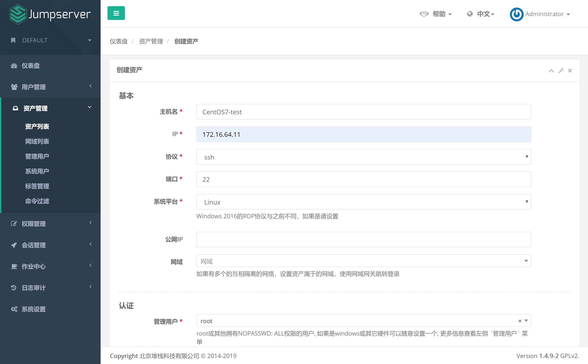The height and width of the screenshot is (364, 588).
Task: Click the history icon beside 日志审计
Action: (x=14, y=288)
